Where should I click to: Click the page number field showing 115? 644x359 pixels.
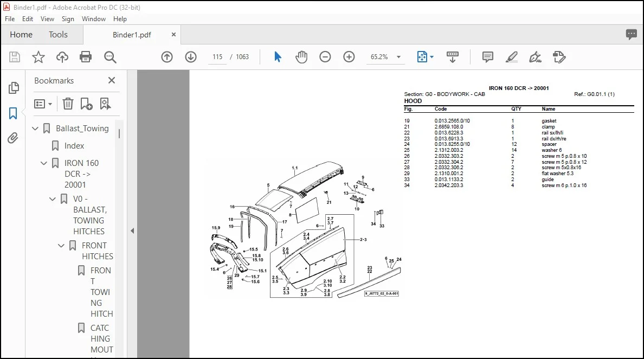pos(217,57)
